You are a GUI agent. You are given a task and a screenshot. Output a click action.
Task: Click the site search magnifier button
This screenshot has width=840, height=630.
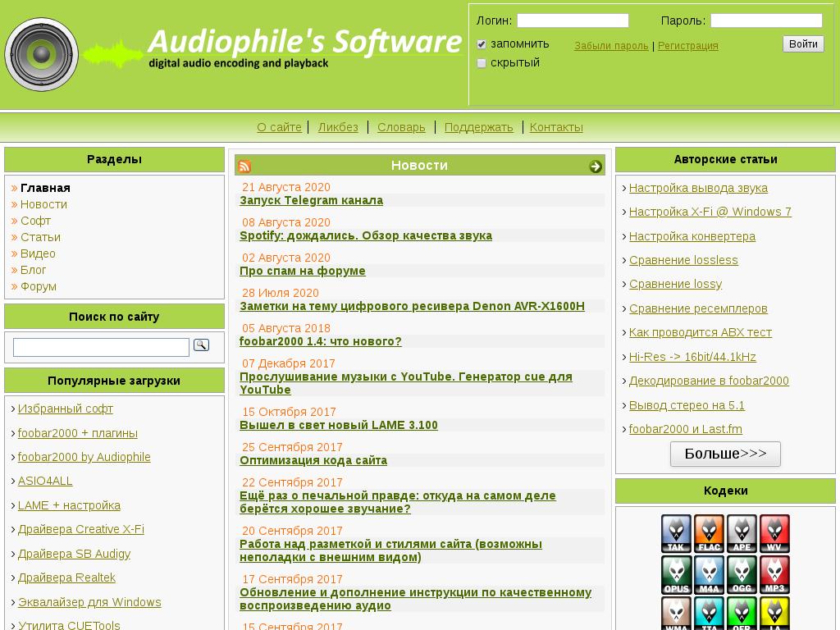pyautogui.click(x=201, y=345)
